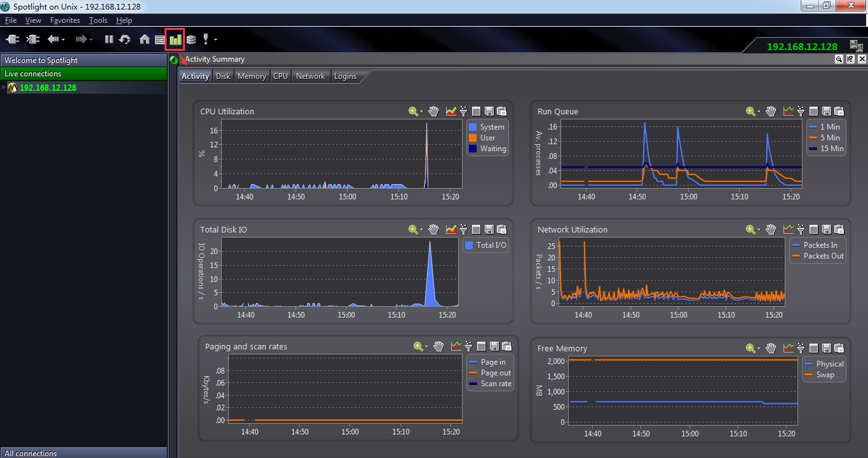The width and height of the screenshot is (868, 458).
Task: Select 192.168.12.128 in Live connections
Action: point(48,88)
